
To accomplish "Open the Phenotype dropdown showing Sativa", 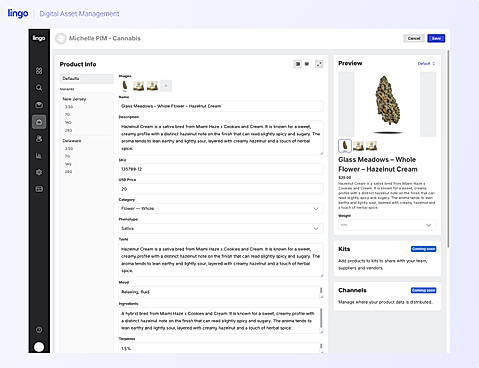I will [220, 229].
